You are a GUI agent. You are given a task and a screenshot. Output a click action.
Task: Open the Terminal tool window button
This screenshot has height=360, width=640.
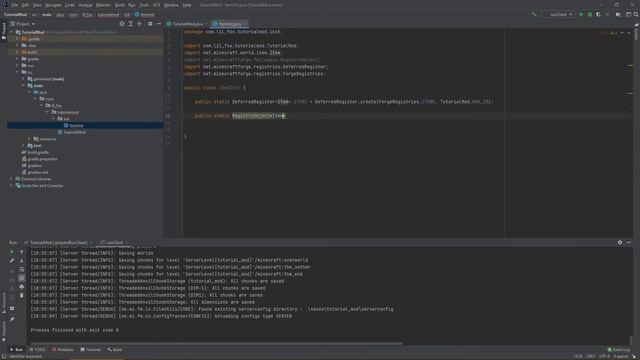pos(90,350)
